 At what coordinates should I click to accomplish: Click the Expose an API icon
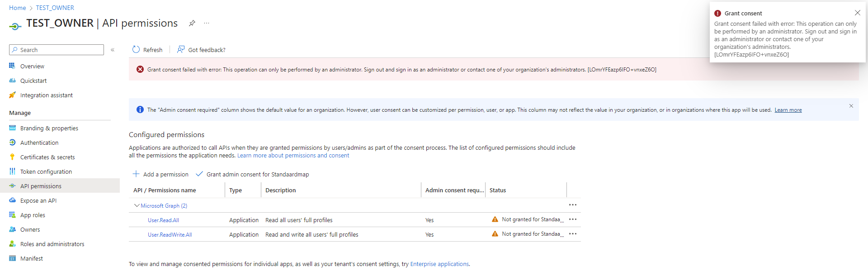click(12, 200)
